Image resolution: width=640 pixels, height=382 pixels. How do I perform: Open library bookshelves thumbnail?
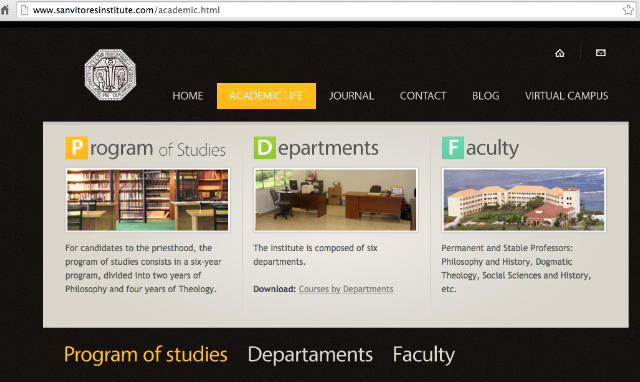(148, 200)
